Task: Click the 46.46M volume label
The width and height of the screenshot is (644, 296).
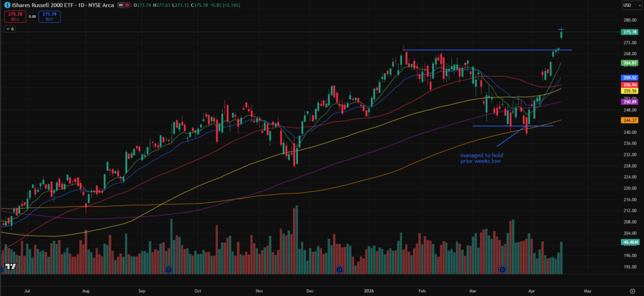Action: pos(630,241)
